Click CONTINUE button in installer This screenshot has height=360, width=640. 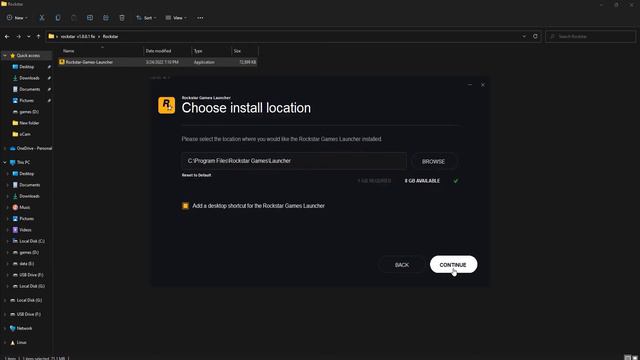[453, 264]
